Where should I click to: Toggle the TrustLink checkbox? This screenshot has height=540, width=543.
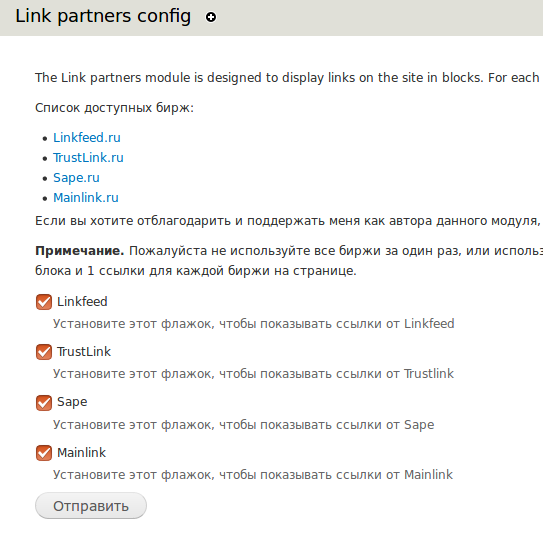coord(44,352)
